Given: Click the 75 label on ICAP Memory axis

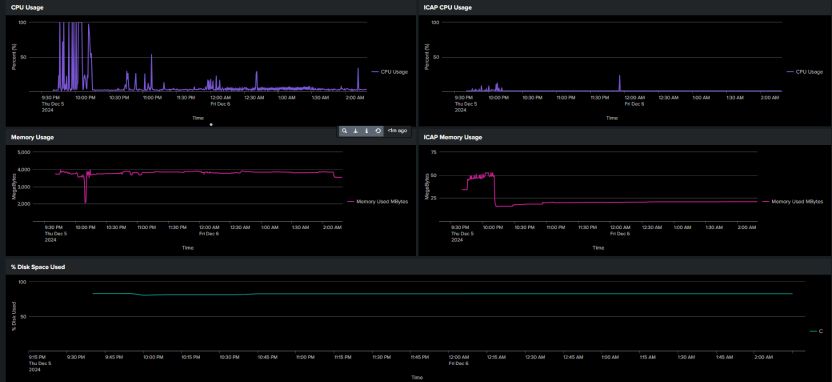Looking at the screenshot, I should [x=434, y=152].
